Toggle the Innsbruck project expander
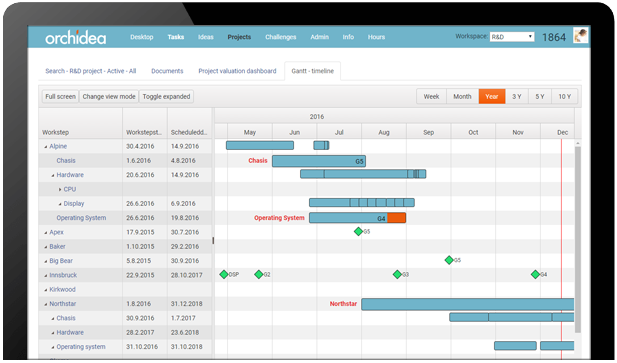617x363 pixels. coord(46,276)
